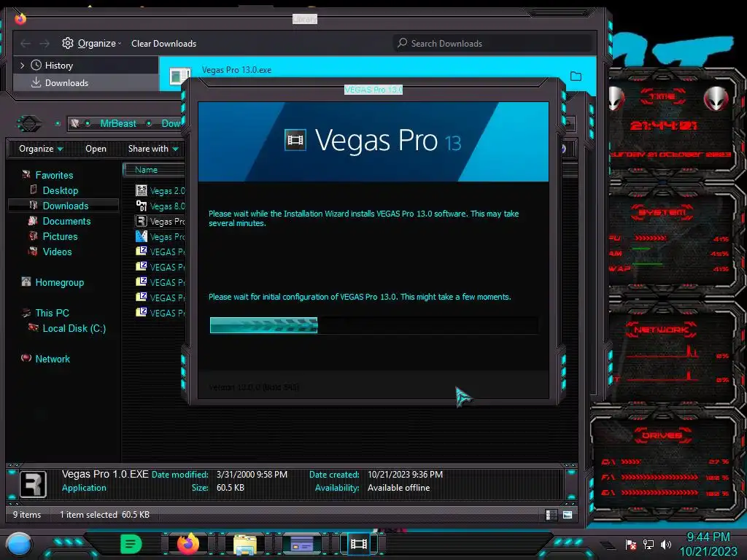Screen dimensions: 747x560
Task: Open File Explorer from the taskbar
Action: click(245, 544)
